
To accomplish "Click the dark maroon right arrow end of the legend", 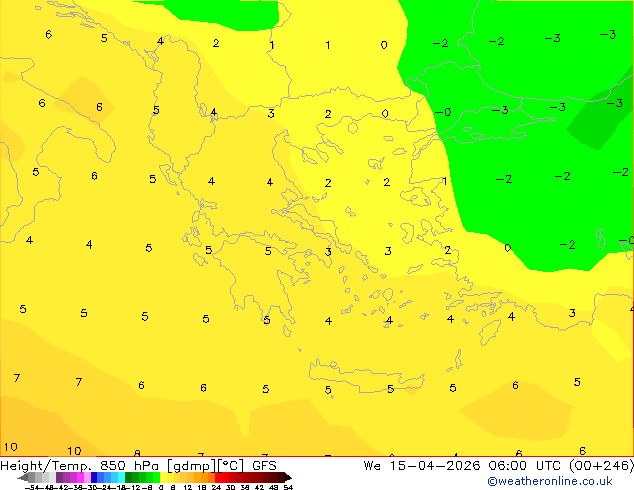I will [x=288, y=477].
